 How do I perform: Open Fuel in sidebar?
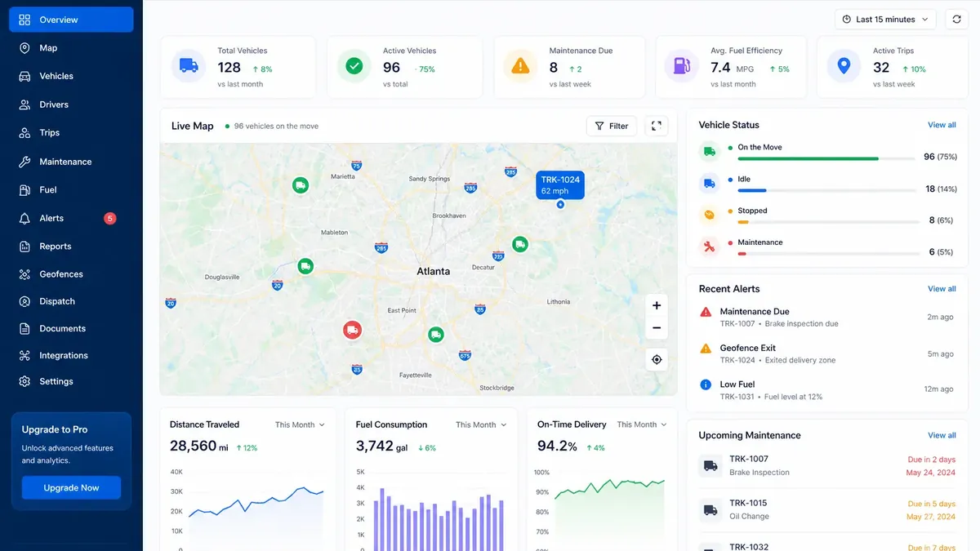tap(71, 189)
